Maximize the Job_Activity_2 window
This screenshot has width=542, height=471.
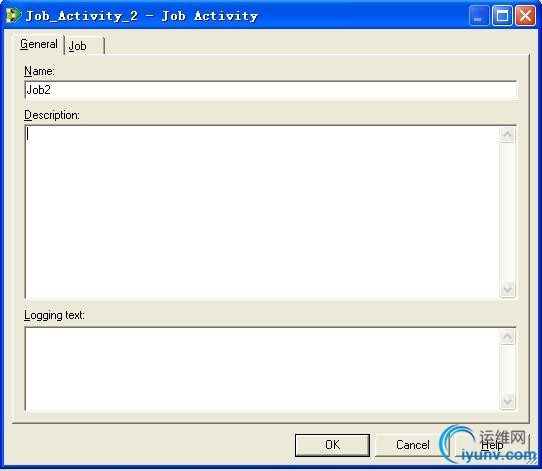coord(502,16)
